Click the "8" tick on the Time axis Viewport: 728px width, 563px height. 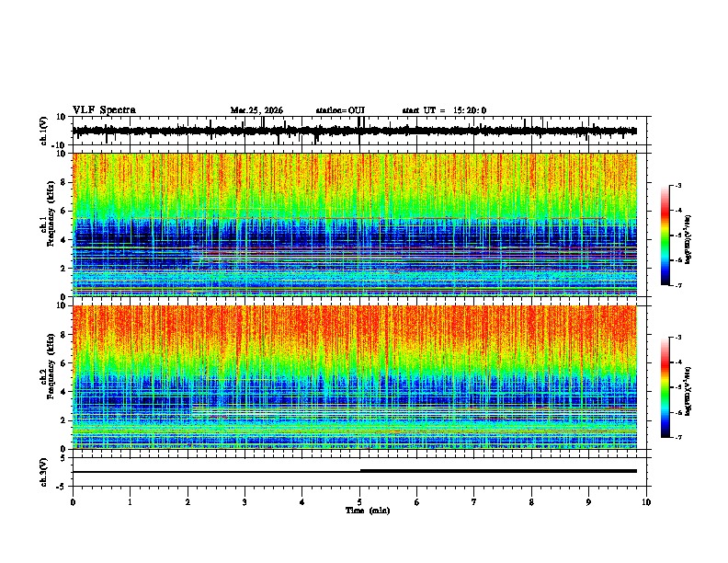tap(531, 502)
